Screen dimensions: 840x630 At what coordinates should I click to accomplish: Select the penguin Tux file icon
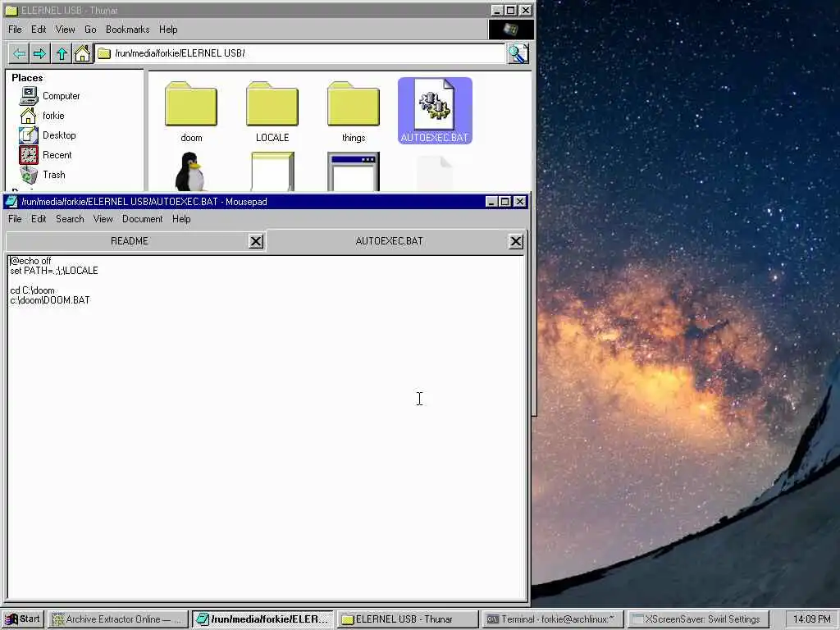click(191, 171)
